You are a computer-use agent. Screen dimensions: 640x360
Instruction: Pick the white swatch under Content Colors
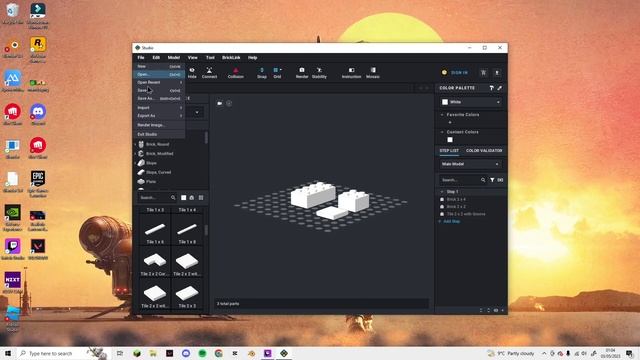point(450,140)
